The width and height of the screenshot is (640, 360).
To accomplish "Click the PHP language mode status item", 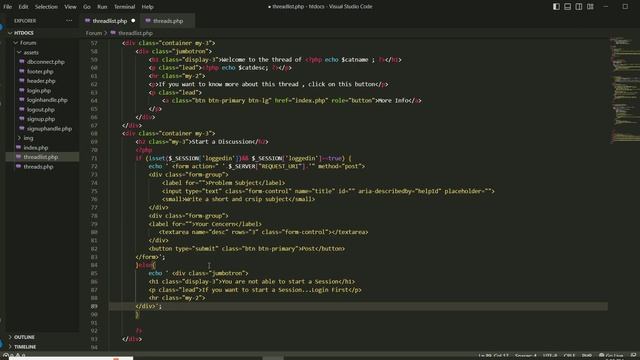I will click(x=587, y=356).
